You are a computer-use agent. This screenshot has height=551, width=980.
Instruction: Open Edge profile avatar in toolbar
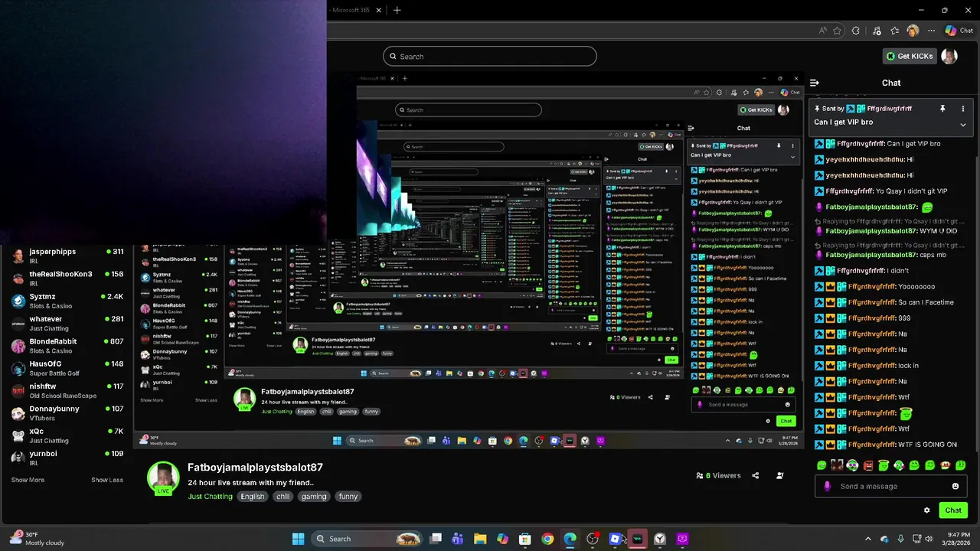[x=913, y=31]
